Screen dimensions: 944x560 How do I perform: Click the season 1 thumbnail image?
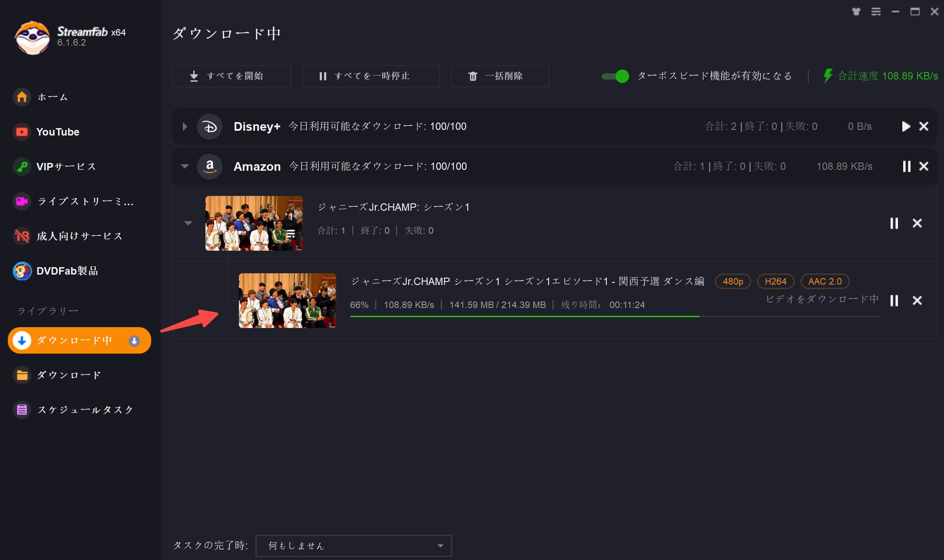click(254, 223)
